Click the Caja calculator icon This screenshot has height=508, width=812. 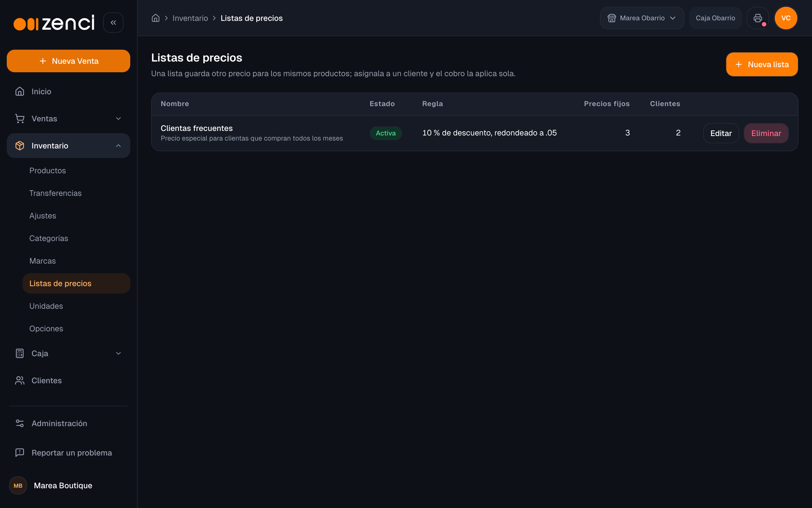[x=20, y=353]
